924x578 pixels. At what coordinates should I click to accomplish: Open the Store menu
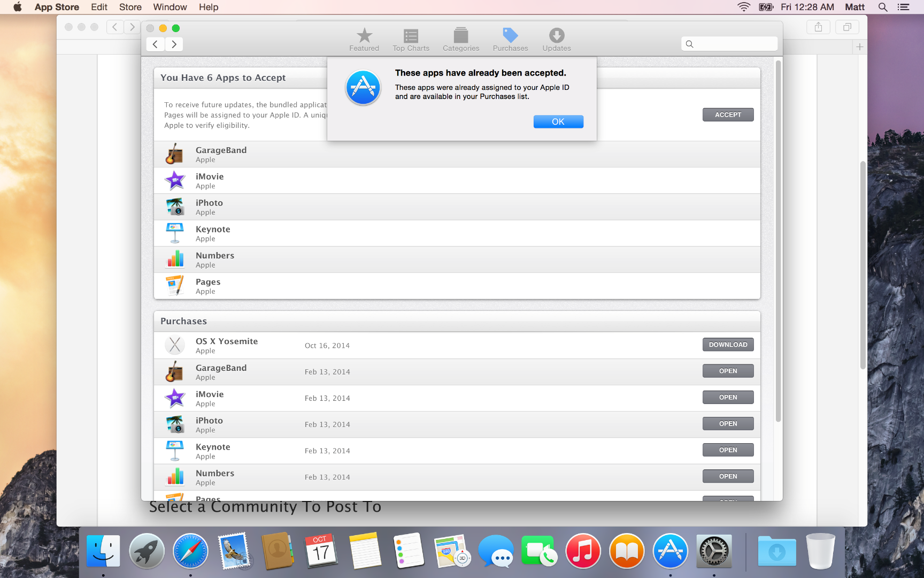[x=130, y=7]
